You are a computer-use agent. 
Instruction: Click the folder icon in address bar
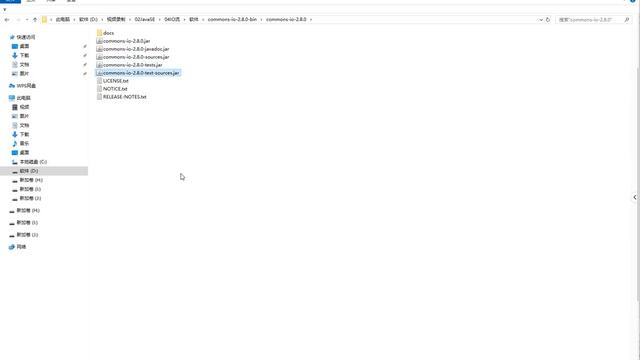click(44, 20)
